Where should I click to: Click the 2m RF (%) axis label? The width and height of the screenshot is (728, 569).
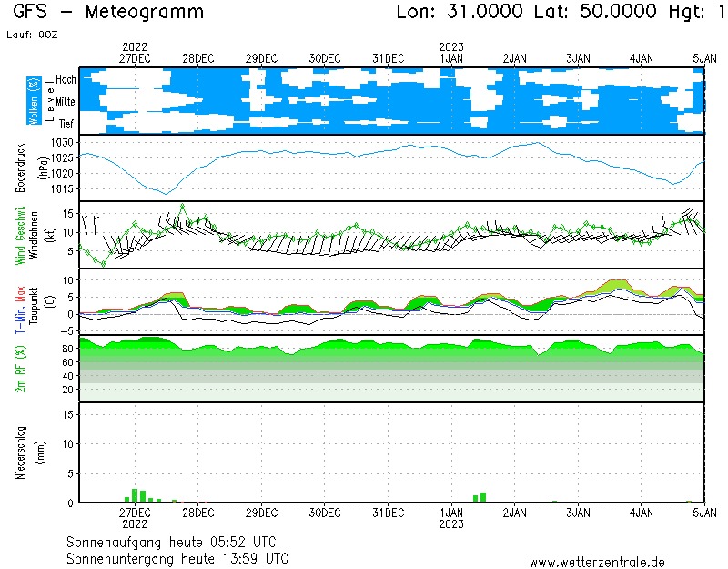[x=20, y=369]
